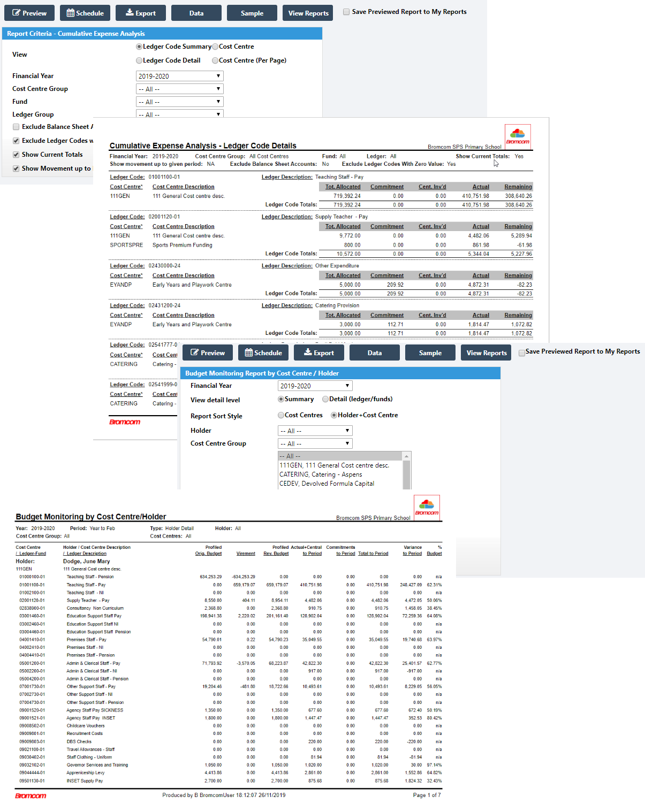
Task: Click Preview in Budget Monitoring toolbar
Action: pyautogui.click(x=207, y=353)
